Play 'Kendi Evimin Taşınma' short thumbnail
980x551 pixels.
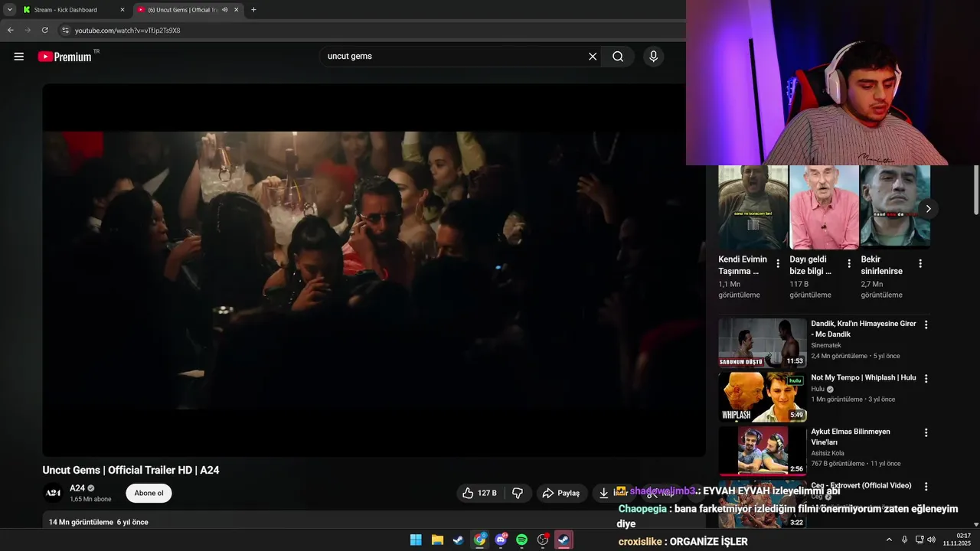point(753,207)
